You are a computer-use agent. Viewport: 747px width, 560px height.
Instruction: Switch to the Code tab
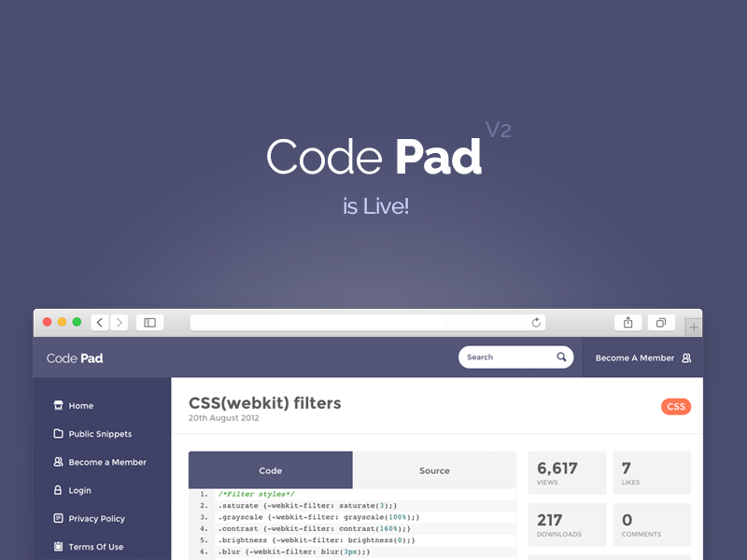click(270, 470)
